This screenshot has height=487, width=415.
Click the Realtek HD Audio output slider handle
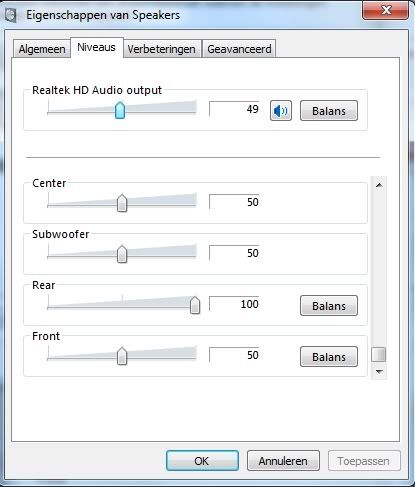[120, 110]
